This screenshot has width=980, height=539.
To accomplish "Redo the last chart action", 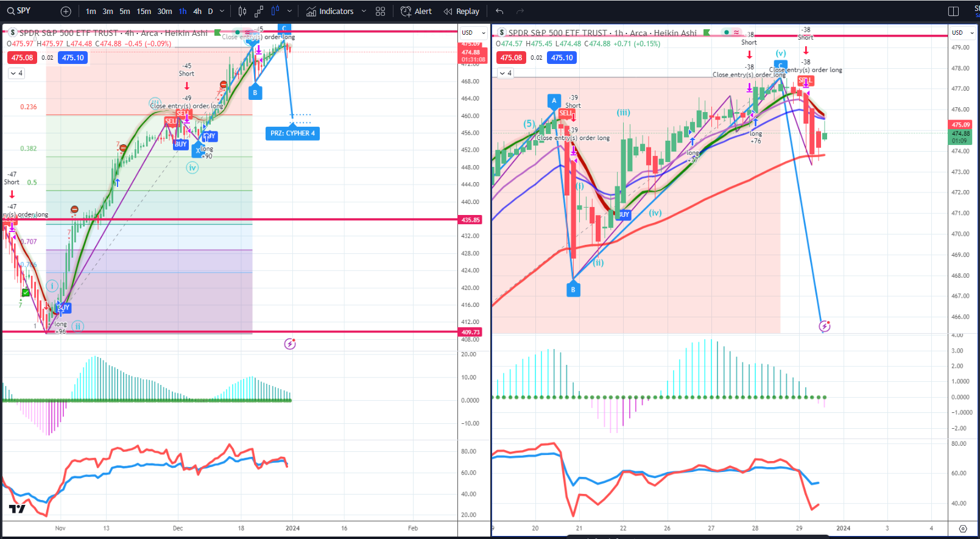I will pos(520,11).
